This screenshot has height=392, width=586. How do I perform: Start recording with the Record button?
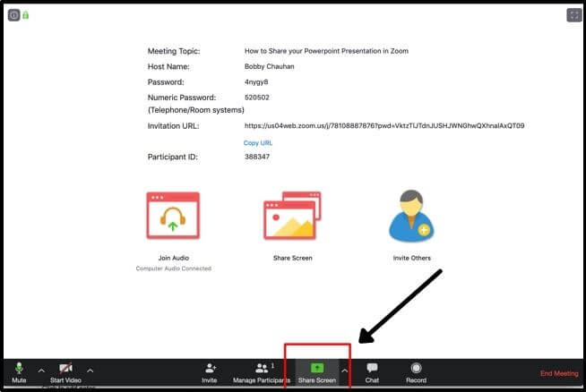click(x=416, y=371)
